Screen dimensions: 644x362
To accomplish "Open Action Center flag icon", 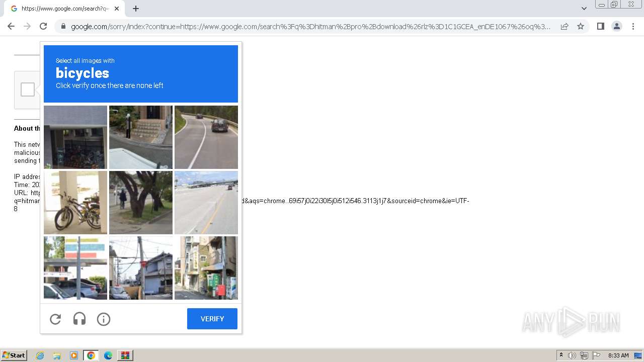I will click(596, 355).
